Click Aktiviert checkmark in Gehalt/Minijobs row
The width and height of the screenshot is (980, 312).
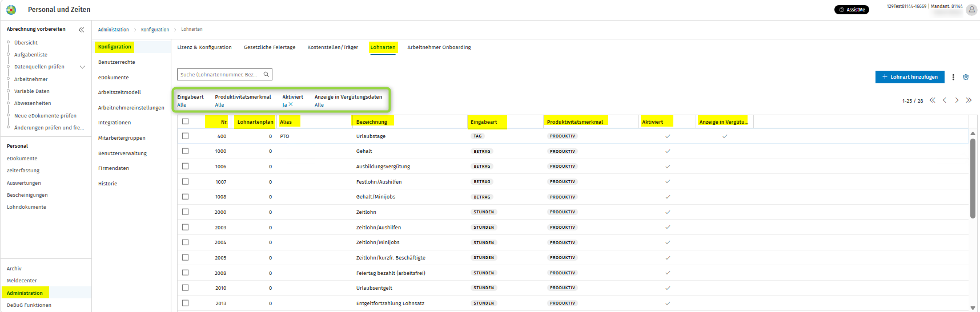tap(668, 197)
